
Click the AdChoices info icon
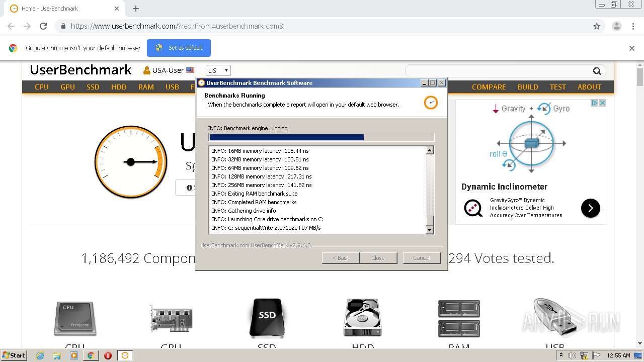pyautogui.click(x=594, y=103)
